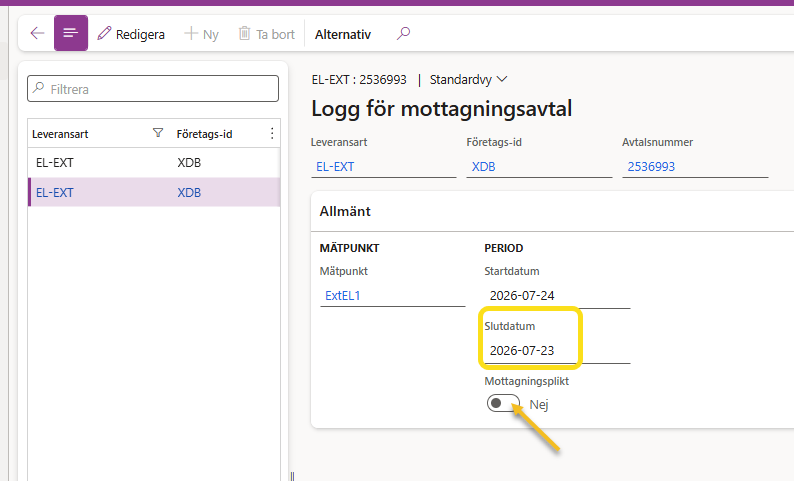
Task: Click the Filtrera filter input field
Action: pos(153,89)
